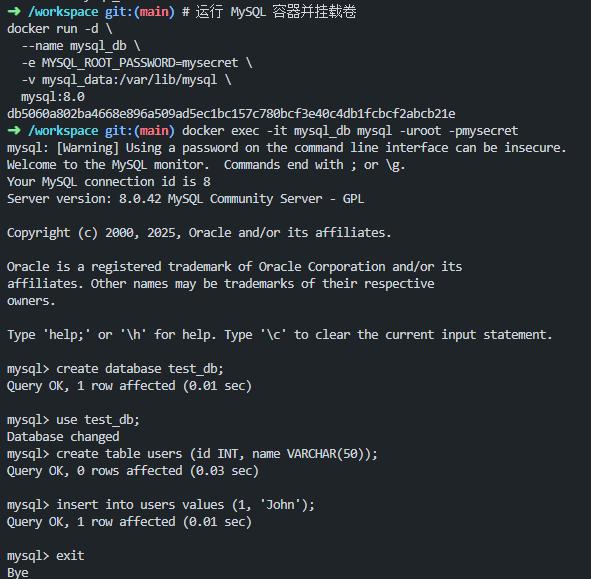Click the 'Bye' output line
Viewport: 591px width, 579px height.
[17, 573]
